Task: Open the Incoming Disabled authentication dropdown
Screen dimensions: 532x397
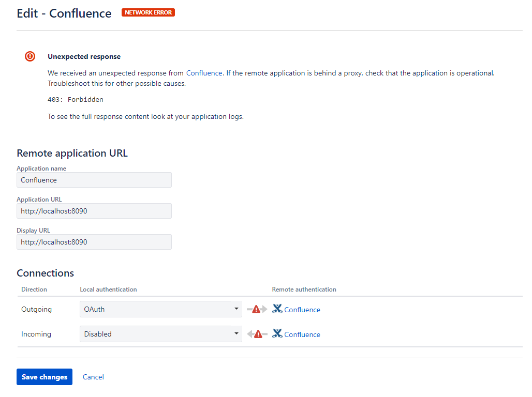Action: [161, 334]
